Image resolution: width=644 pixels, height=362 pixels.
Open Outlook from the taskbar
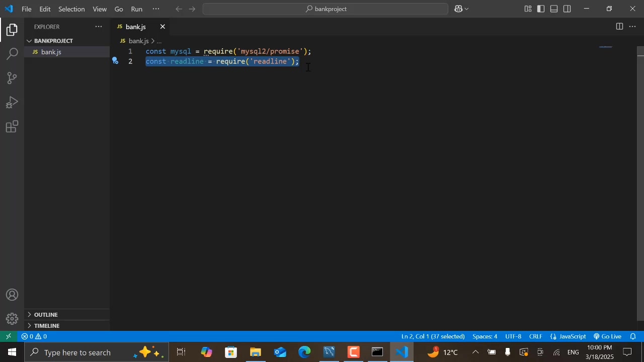pos(280,352)
